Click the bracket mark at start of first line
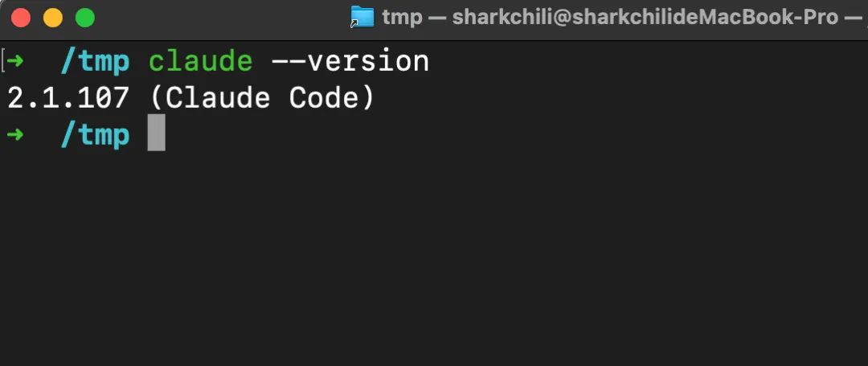 (2, 61)
